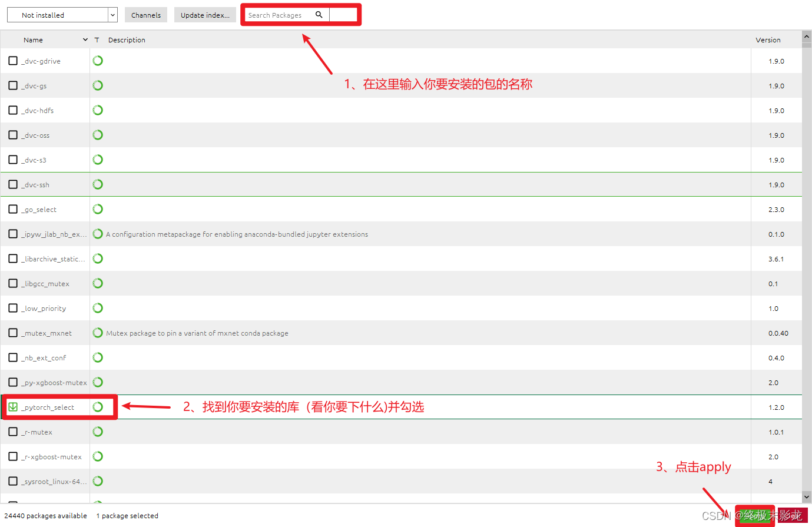
Task: Click the 1 package selected status text
Action: tap(127, 516)
